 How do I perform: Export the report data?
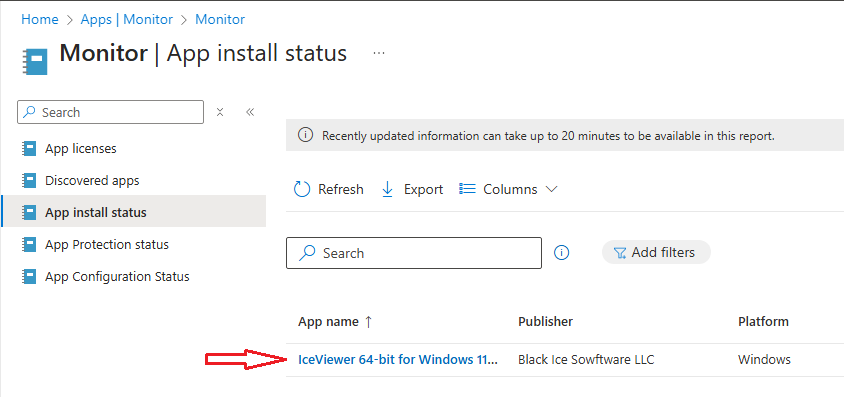pos(412,189)
